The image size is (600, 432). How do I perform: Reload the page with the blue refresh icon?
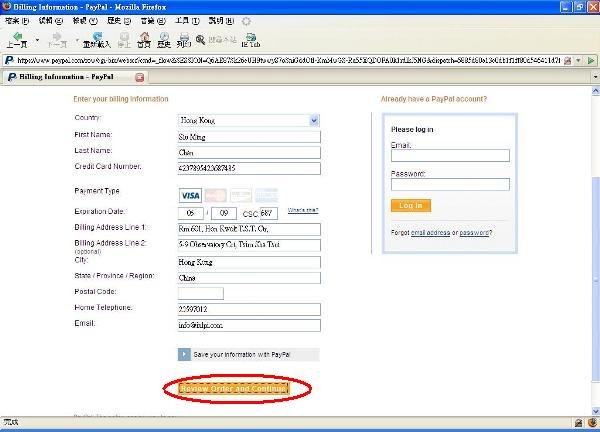tap(97, 40)
